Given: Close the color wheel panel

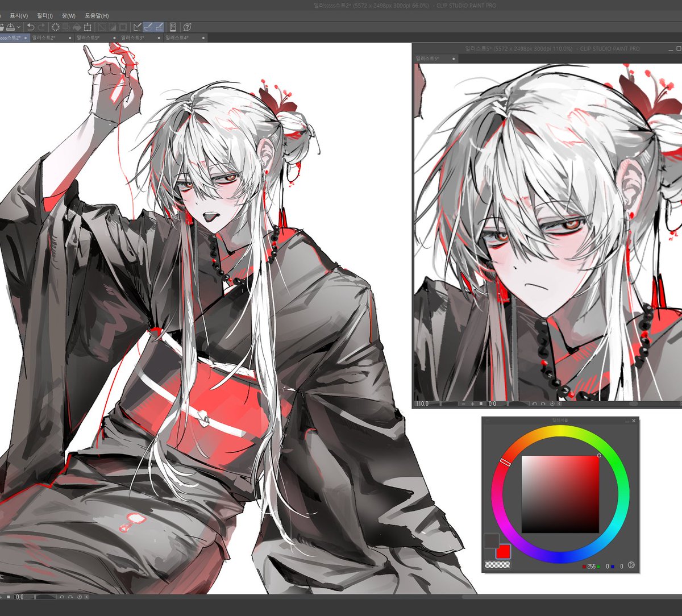Looking at the screenshot, I should (634, 421).
